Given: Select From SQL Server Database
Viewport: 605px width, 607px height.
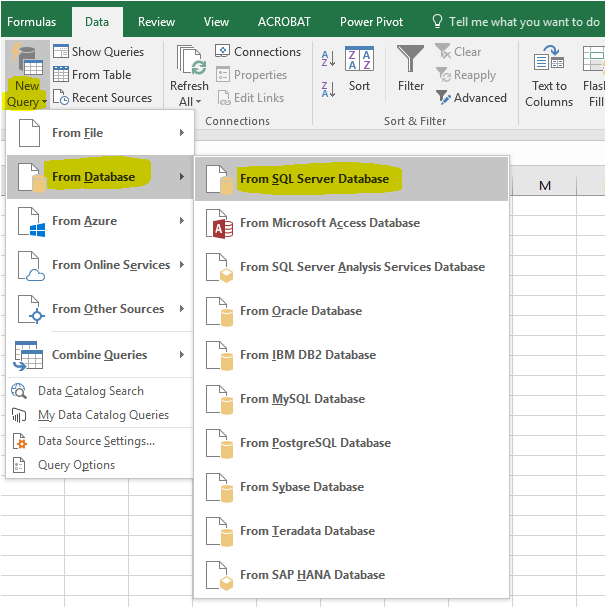Looking at the screenshot, I should coord(314,179).
